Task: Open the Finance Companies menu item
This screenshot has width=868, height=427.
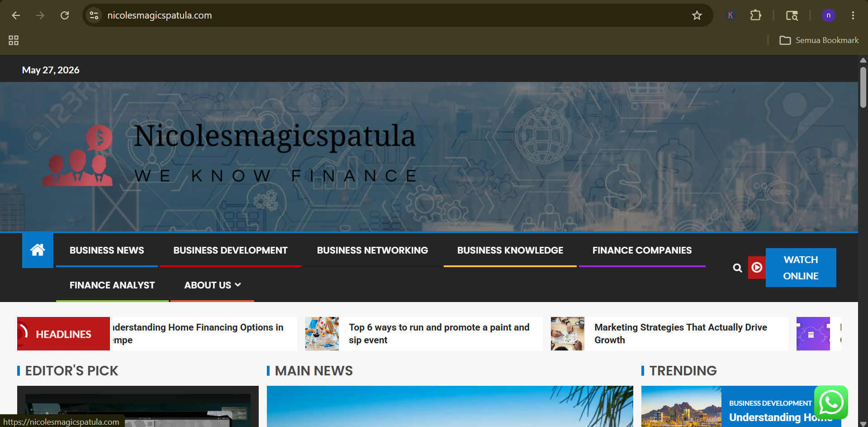Action: point(642,250)
